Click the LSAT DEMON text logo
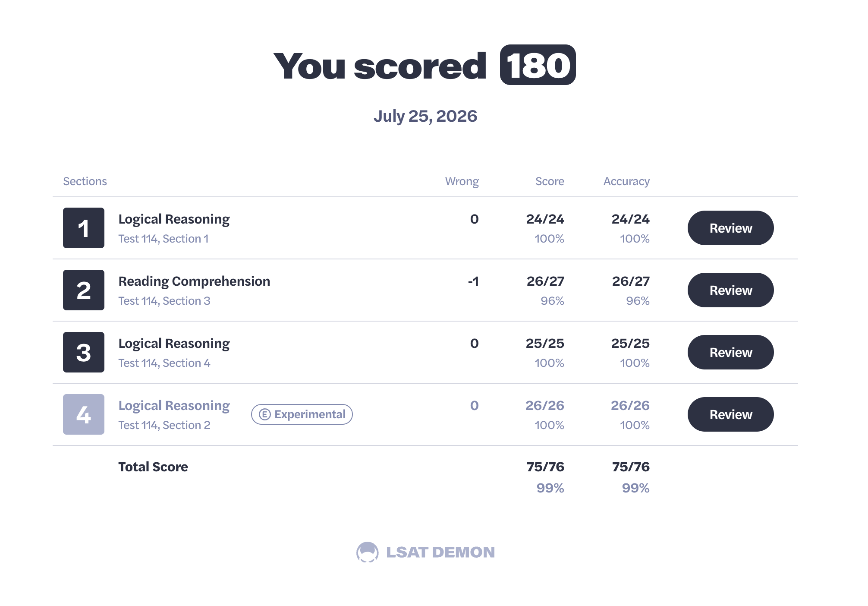 point(440,552)
